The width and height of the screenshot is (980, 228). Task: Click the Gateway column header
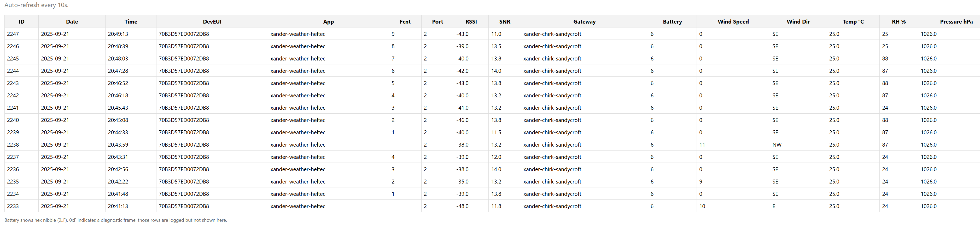[x=584, y=22]
